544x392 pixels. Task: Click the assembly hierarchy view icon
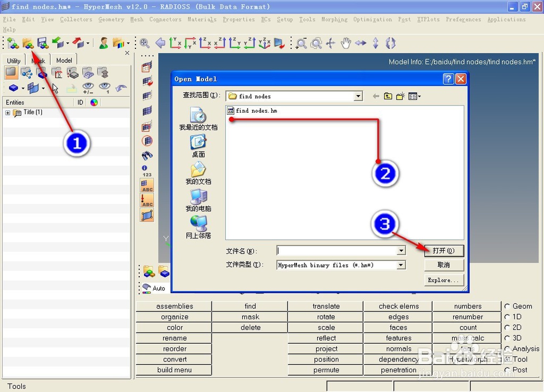[27, 73]
